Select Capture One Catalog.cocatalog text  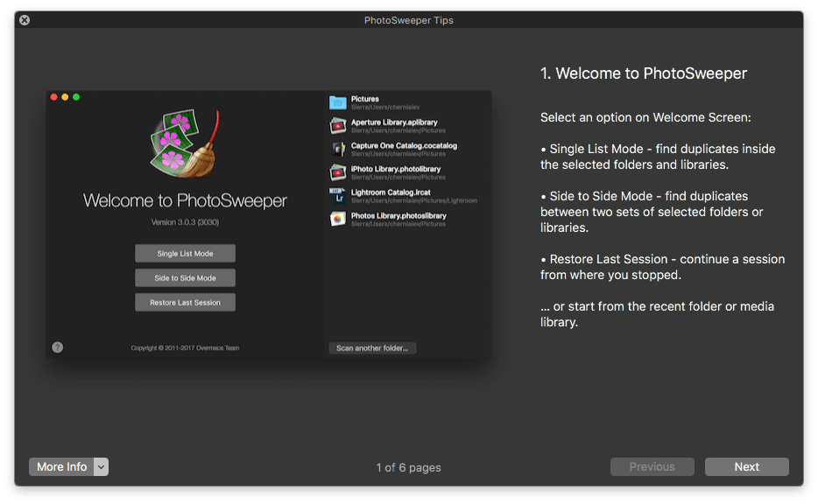404,146
